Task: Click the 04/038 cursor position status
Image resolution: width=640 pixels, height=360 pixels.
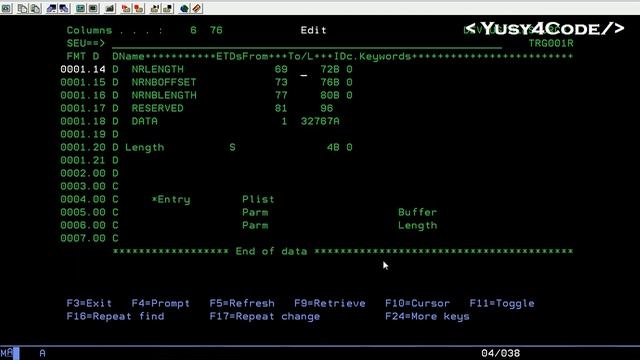Action: coord(500,353)
